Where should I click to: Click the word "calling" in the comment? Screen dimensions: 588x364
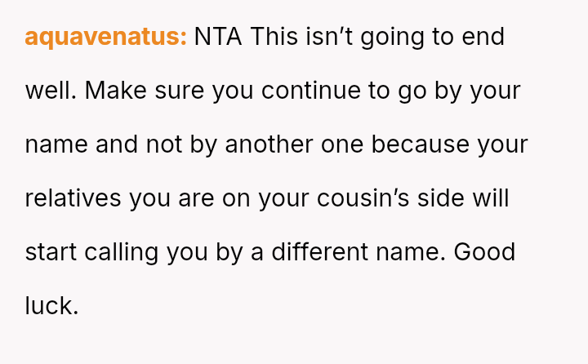pyautogui.click(x=121, y=252)
